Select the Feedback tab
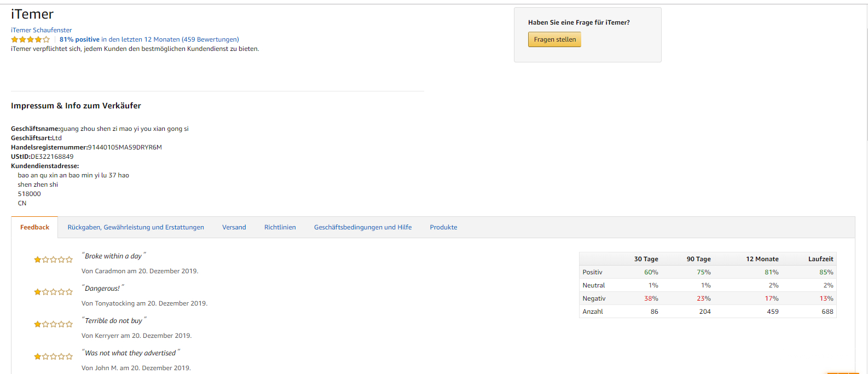 (34, 227)
